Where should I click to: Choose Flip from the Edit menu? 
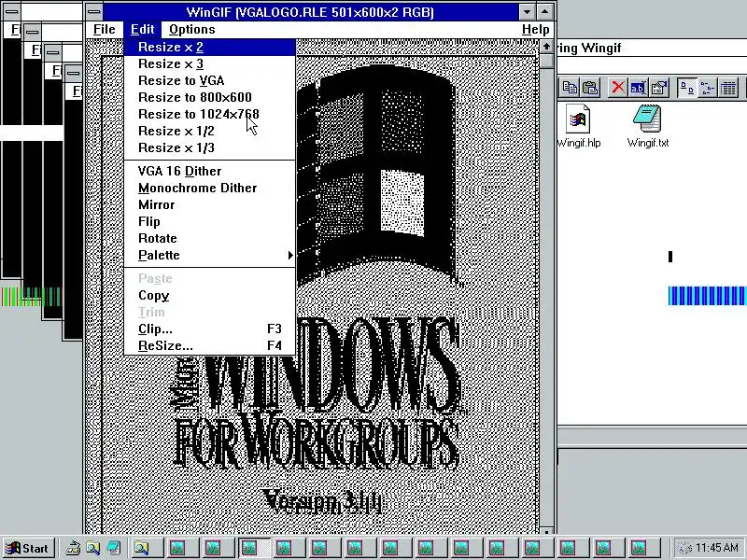pos(209,221)
